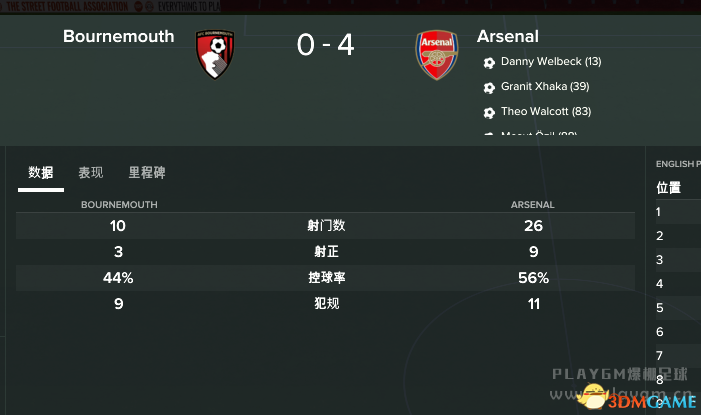Viewport: 701px width, 415px height.
Task: View scorer Danny Welbeck (13)
Action: click(x=551, y=62)
